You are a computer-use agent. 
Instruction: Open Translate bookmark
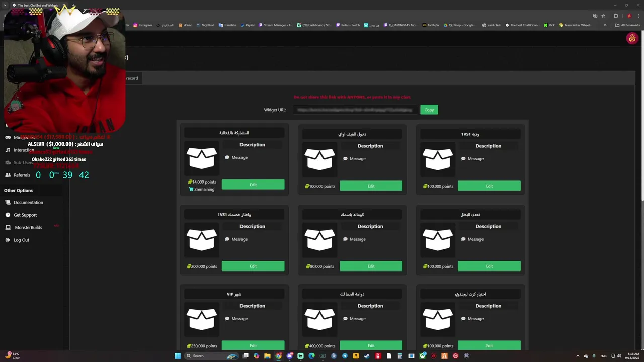coord(227,25)
